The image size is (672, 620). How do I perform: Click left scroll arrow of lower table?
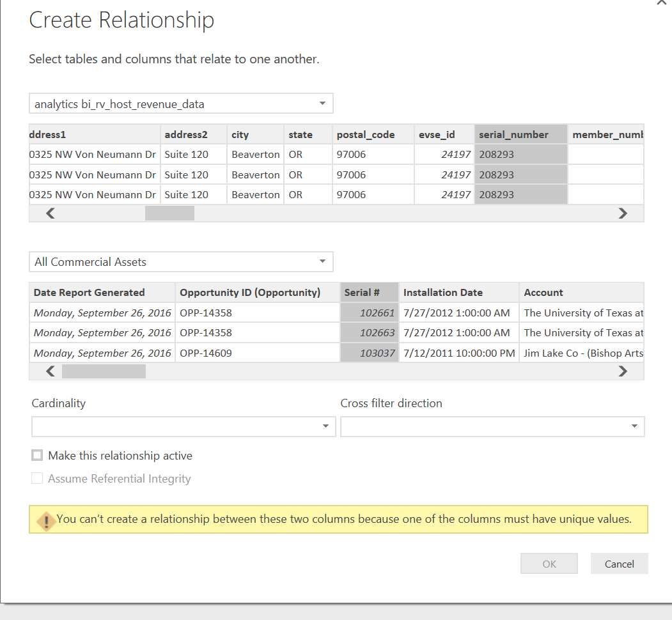tap(50, 371)
